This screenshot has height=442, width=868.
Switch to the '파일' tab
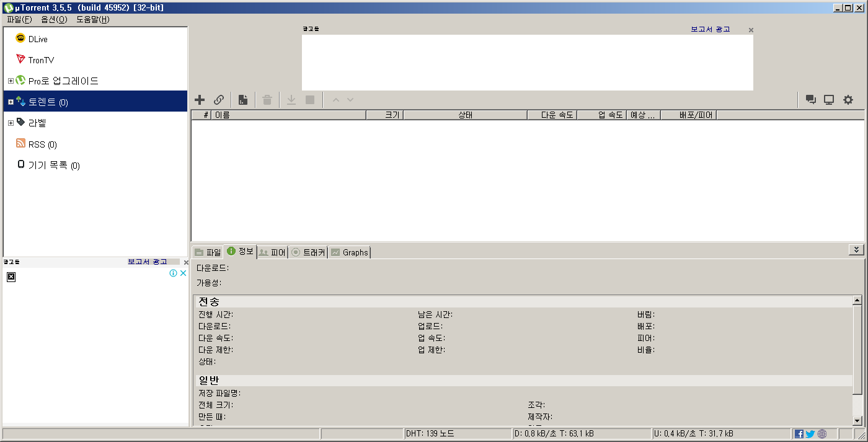click(x=207, y=252)
